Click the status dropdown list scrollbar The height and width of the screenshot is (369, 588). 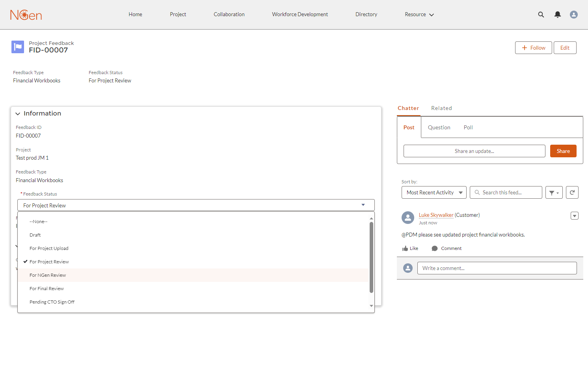[371, 258]
